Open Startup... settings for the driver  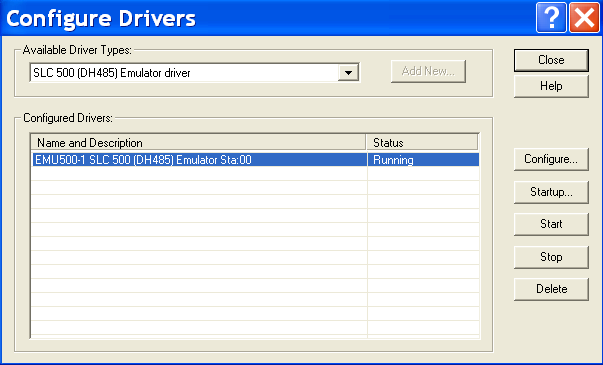click(551, 192)
